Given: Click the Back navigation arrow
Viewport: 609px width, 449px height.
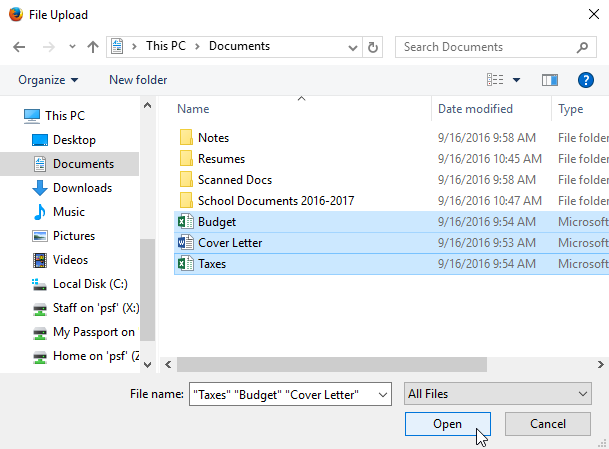Looking at the screenshot, I should [x=20, y=47].
